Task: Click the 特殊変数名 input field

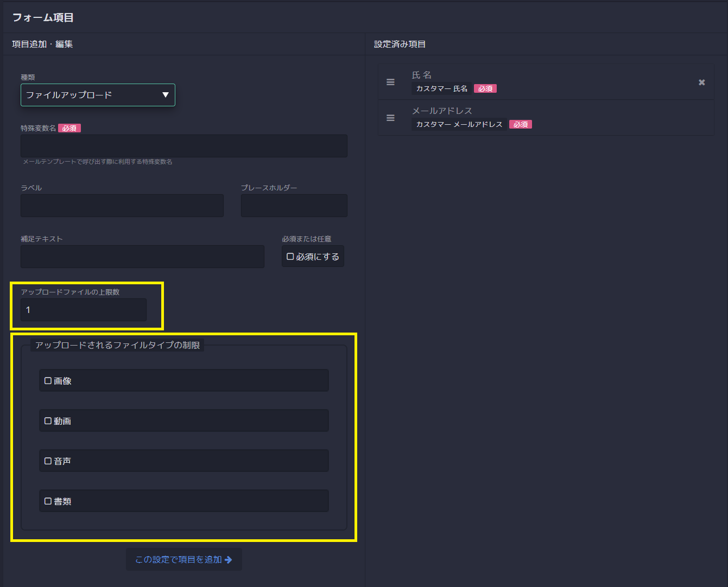Action: pos(183,146)
